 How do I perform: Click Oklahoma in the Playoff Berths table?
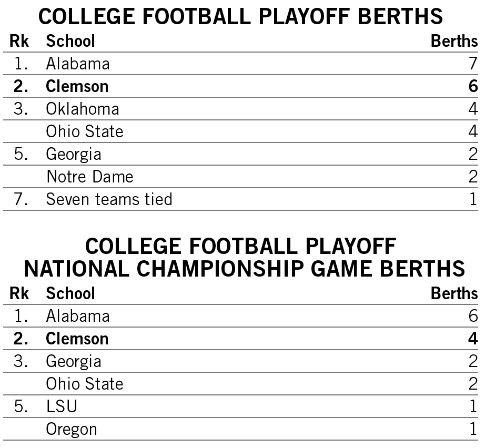[x=83, y=109]
